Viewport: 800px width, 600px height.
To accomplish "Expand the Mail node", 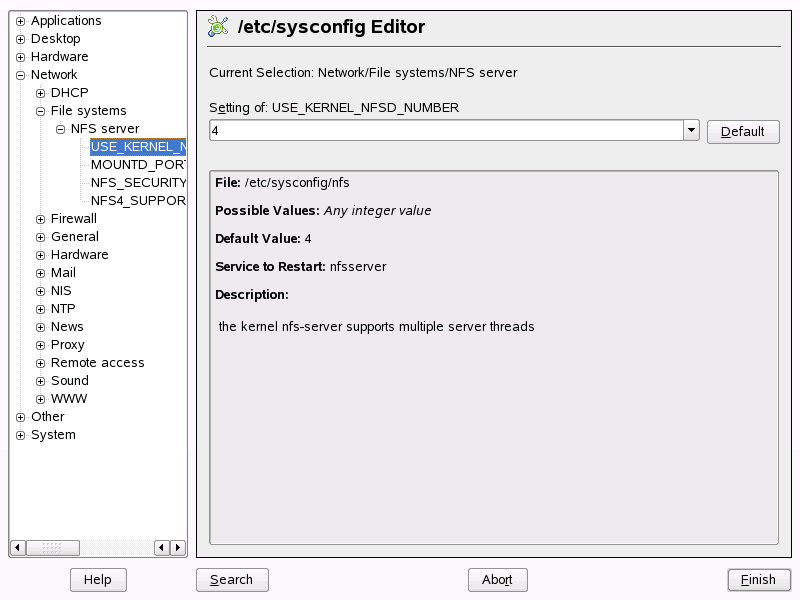I will click(x=40, y=273).
